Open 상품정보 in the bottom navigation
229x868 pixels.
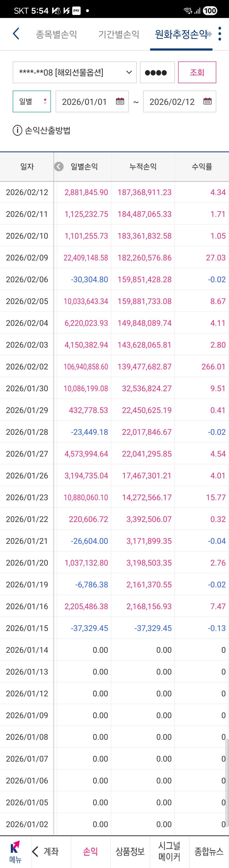coord(130,852)
